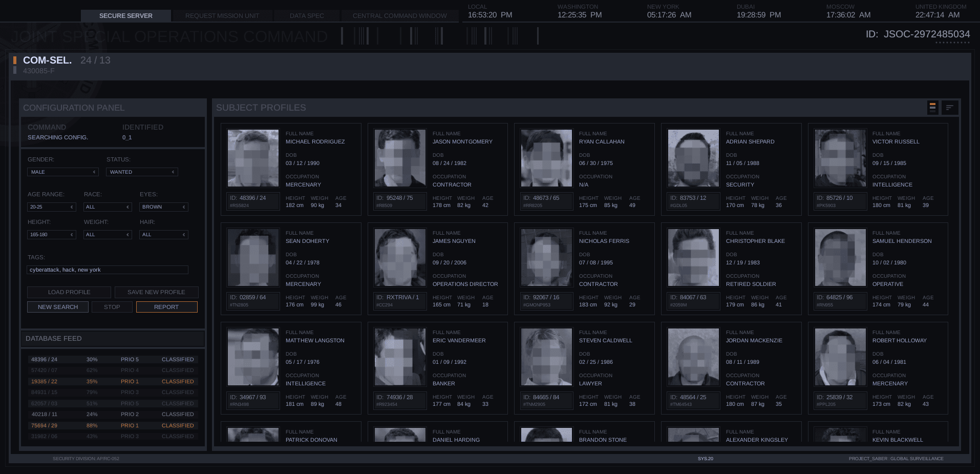This screenshot has height=474, width=980.
Task: Click Project_Saber Global Surveillance footer text
Action: pyautogui.click(x=896, y=459)
